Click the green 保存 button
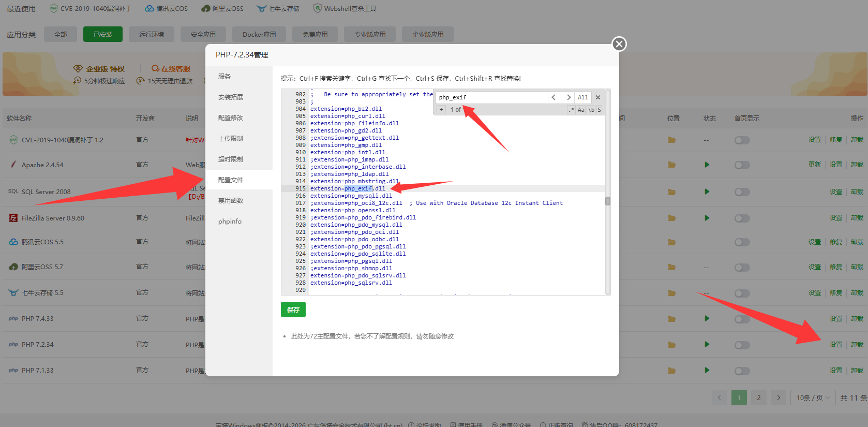Viewport: 868px width, 427px height. point(293,310)
